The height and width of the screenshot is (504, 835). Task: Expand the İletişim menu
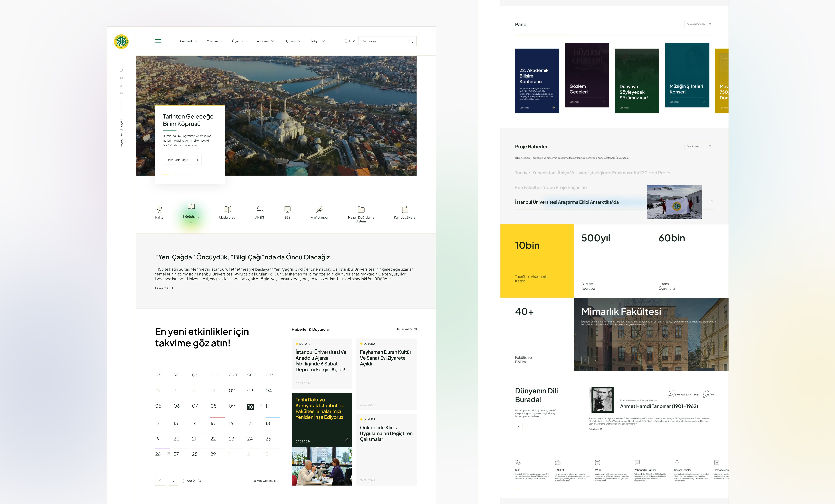coord(318,41)
